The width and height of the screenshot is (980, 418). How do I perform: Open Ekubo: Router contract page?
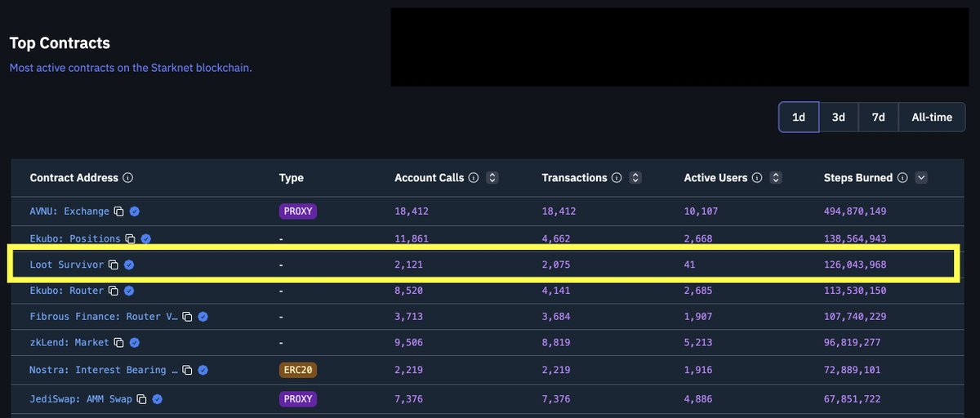click(66, 291)
